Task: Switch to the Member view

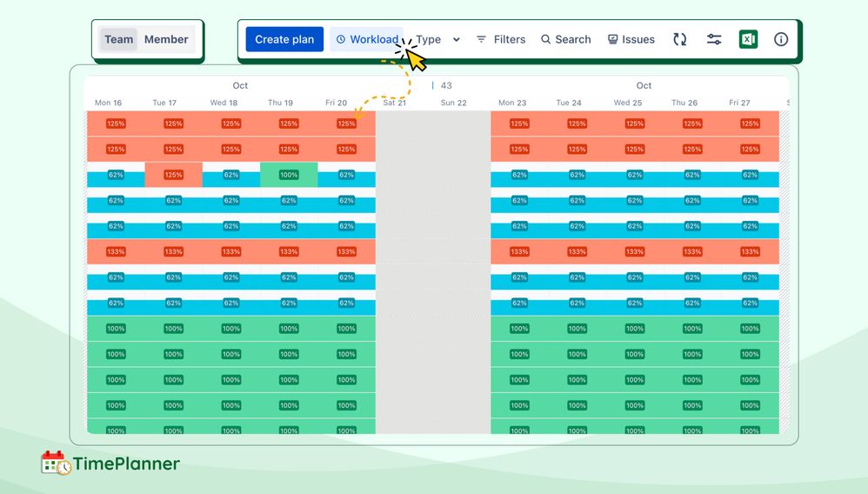Action: coord(166,39)
